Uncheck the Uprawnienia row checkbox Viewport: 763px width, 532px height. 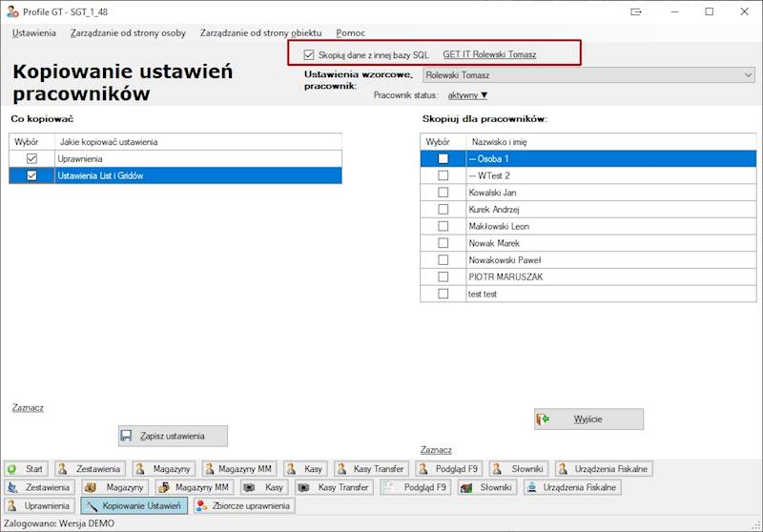click(x=31, y=158)
